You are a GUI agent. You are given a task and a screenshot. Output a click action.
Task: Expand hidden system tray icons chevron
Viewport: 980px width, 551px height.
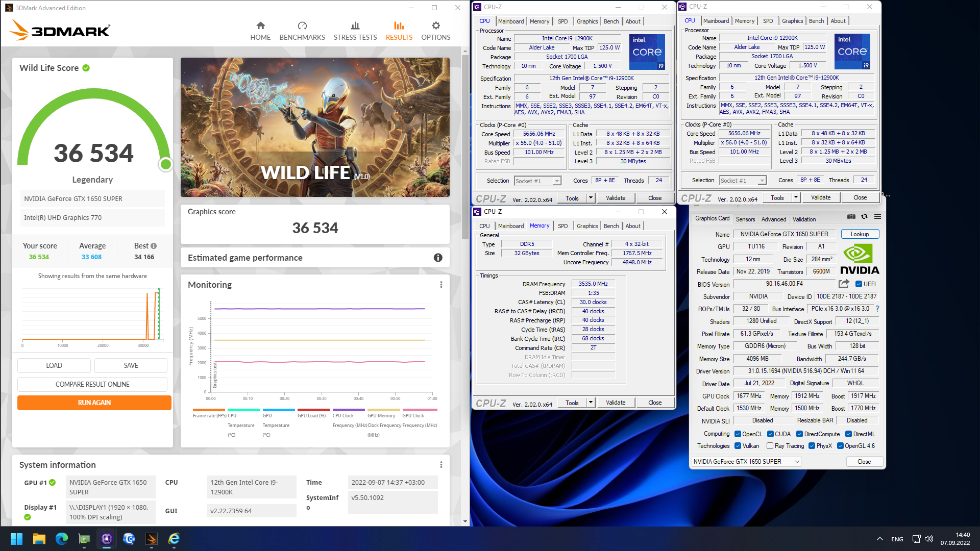click(880, 539)
